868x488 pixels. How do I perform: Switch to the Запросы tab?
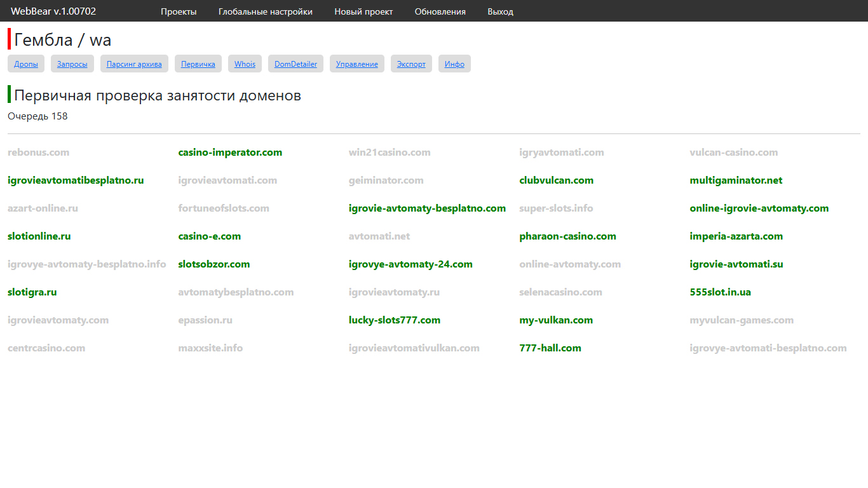(x=72, y=64)
